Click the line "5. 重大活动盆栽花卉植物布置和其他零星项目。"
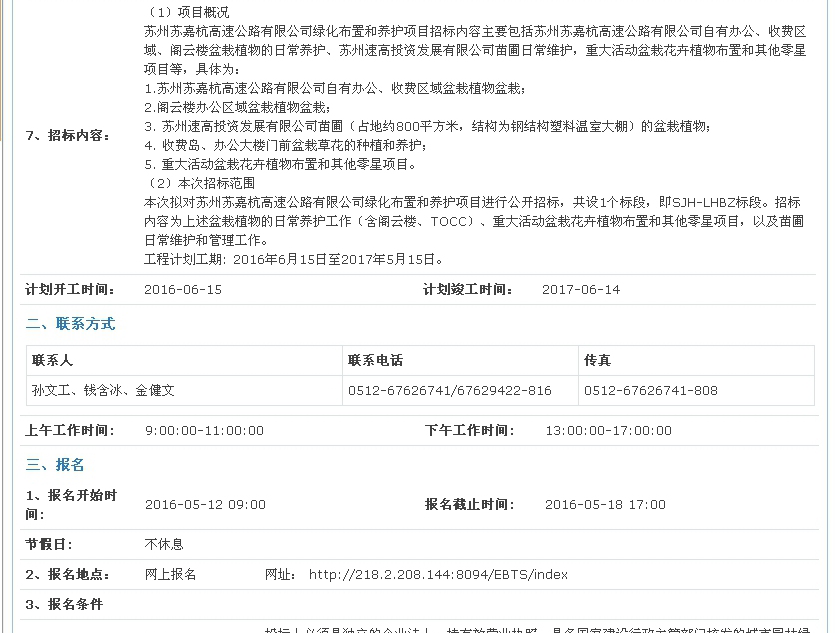 [280, 164]
